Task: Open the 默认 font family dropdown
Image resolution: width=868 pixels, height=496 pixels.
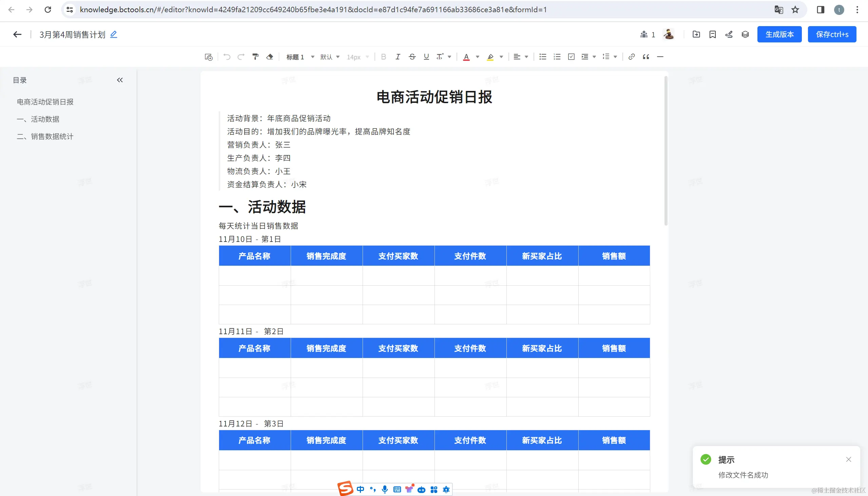Action: pyautogui.click(x=330, y=57)
